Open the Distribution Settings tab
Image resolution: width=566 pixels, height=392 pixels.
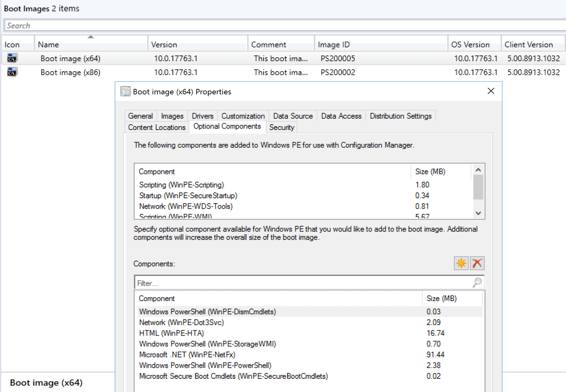pos(400,116)
